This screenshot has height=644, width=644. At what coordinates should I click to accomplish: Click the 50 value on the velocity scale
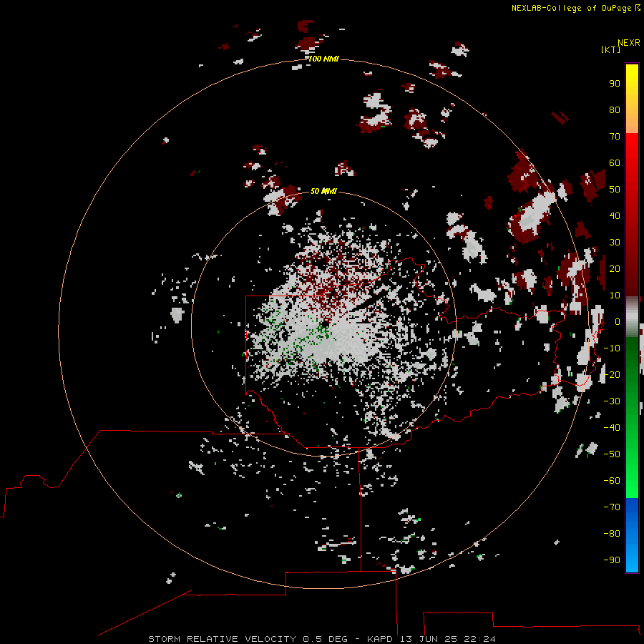pyautogui.click(x=615, y=190)
